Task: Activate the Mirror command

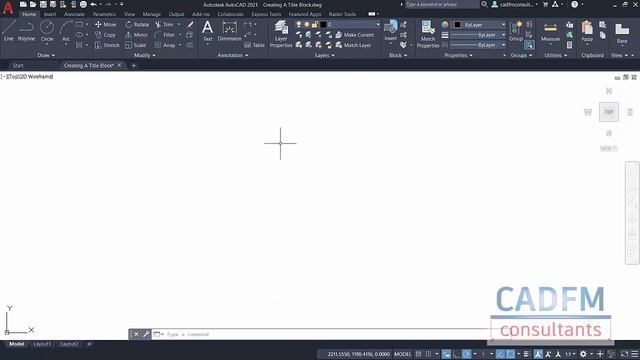Action: pos(137,35)
